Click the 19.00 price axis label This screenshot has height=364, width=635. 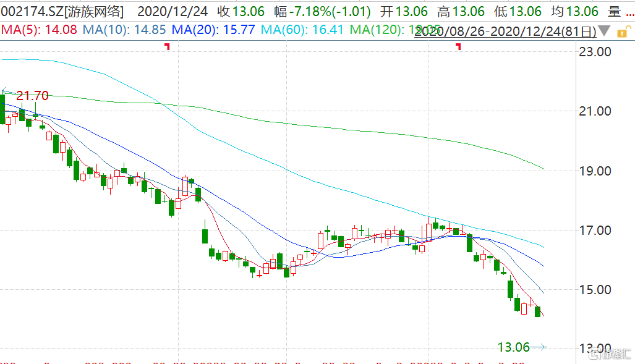coord(595,171)
